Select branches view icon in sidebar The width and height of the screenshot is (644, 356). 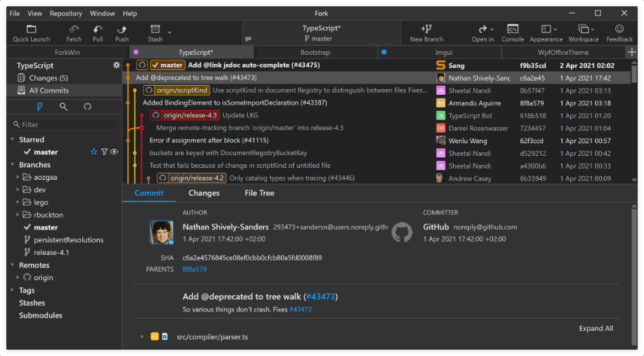pos(39,107)
